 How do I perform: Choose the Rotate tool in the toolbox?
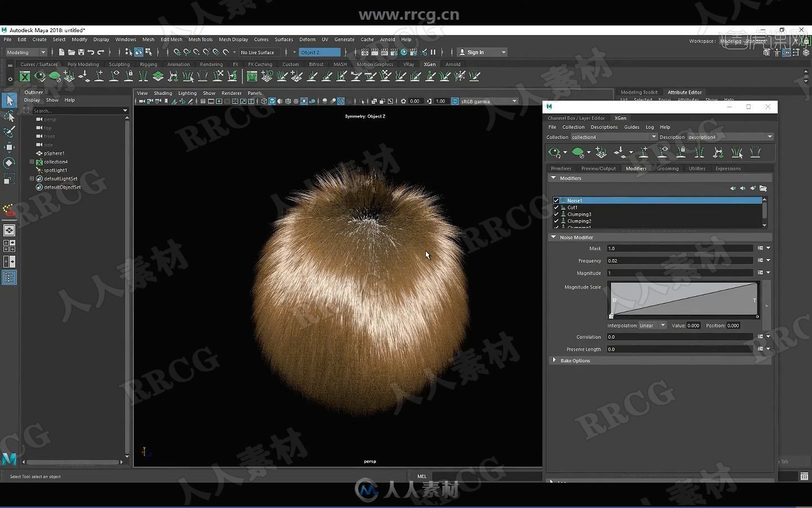tap(9, 163)
